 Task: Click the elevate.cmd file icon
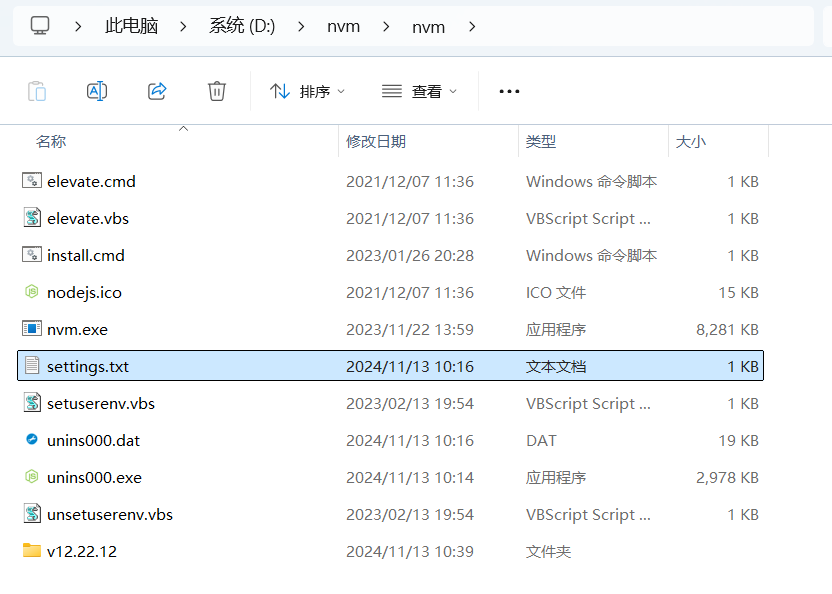(x=32, y=181)
